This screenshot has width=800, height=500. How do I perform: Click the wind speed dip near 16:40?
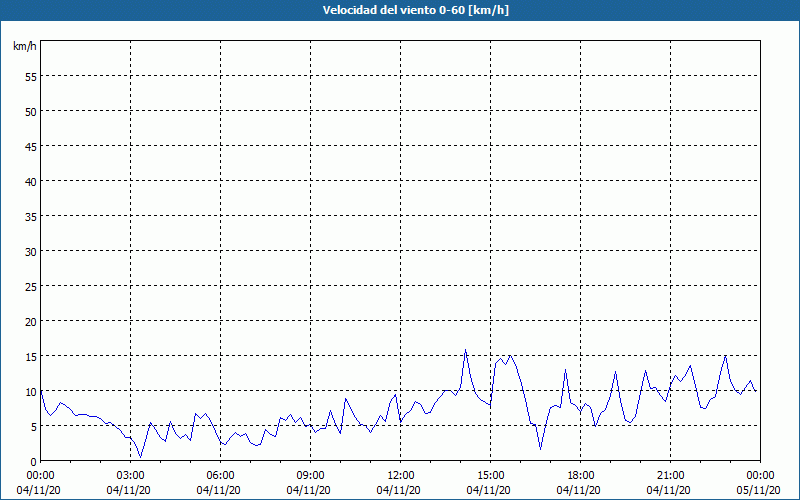click(541, 449)
